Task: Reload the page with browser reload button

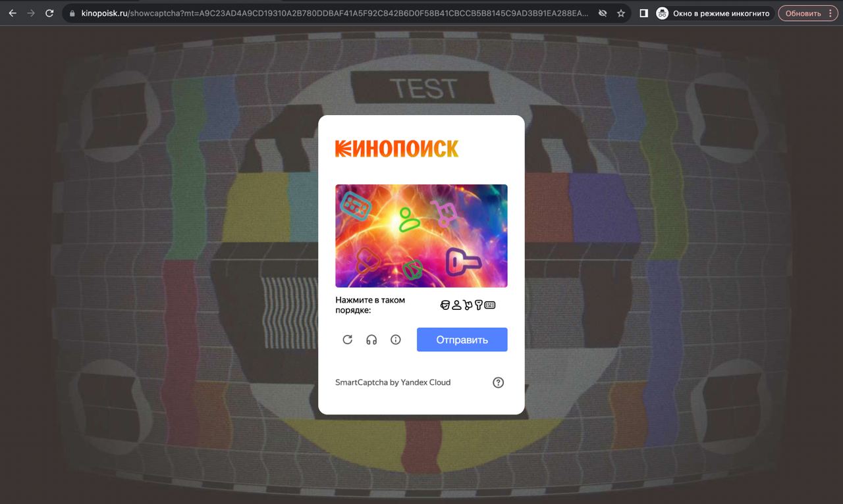Action: (x=49, y=13)
